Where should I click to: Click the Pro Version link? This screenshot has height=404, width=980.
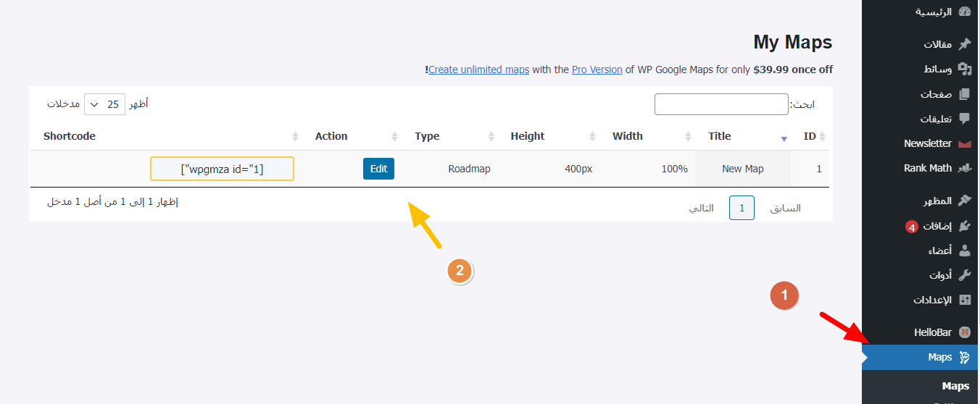(597, 70)
